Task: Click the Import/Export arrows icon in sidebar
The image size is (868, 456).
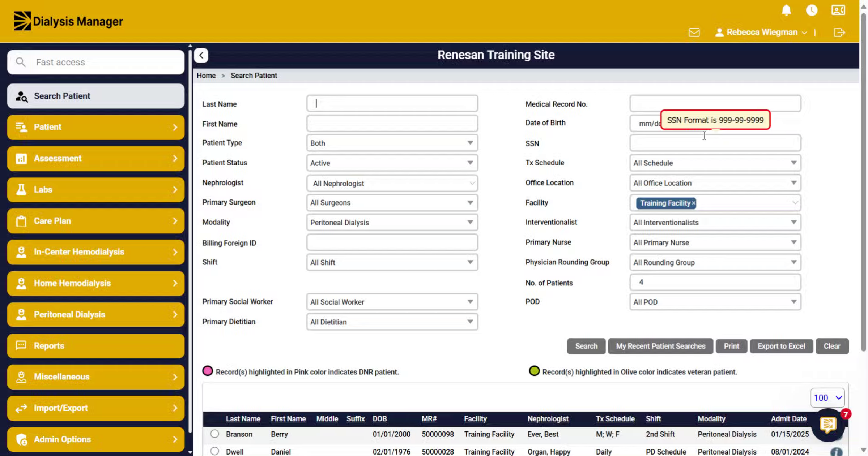Action: pyautogui.click(x=21, y=408)
